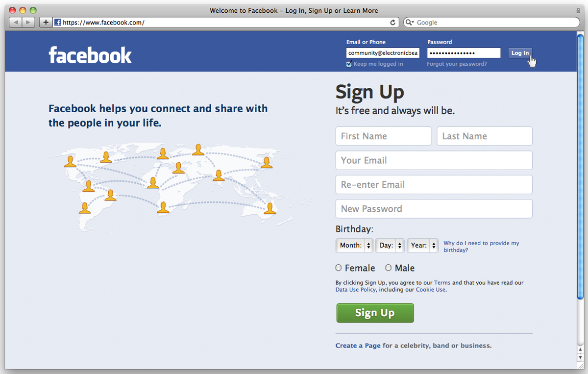The width and height of the screenshot is (588, 374).
Task: Uncheck Keep me logged in
Action: [349, 64]
